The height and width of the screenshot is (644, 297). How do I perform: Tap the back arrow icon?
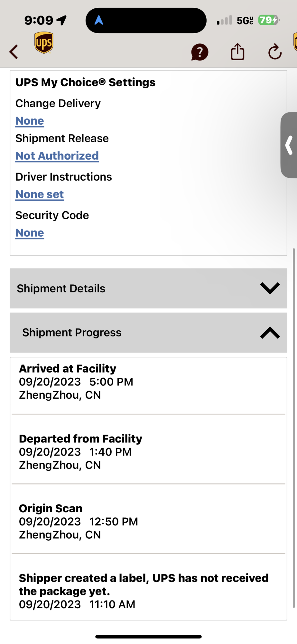pyautogui.click(x=14, y=52)
